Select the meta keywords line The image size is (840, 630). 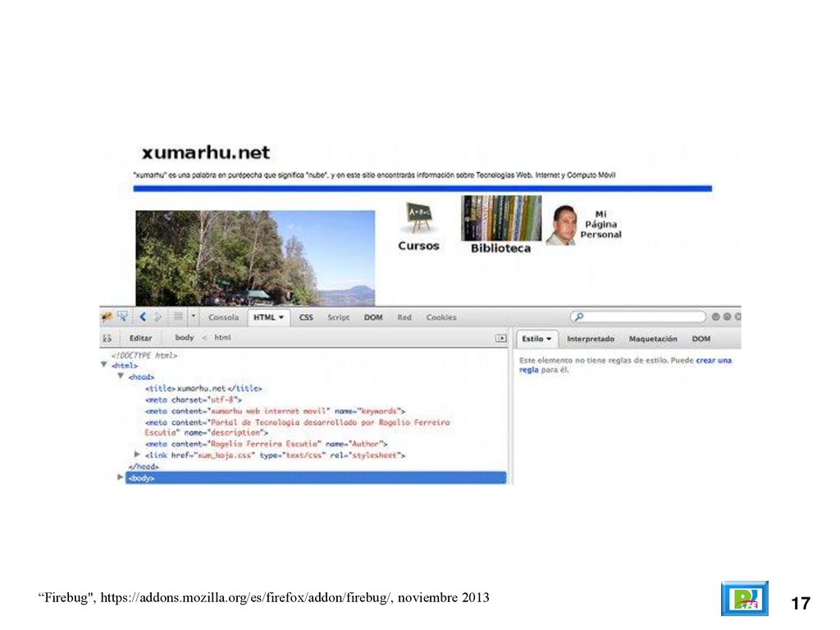pyautogui.click(x=275, y=411)
